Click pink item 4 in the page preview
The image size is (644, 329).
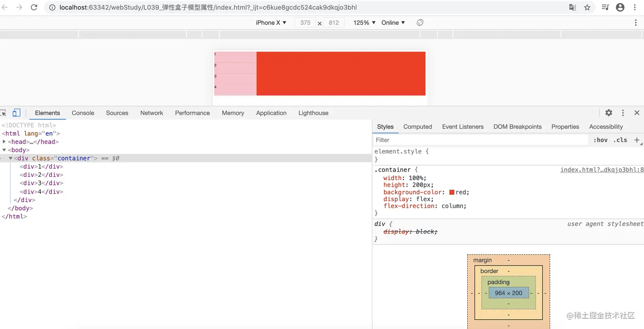tap(235, 90)
